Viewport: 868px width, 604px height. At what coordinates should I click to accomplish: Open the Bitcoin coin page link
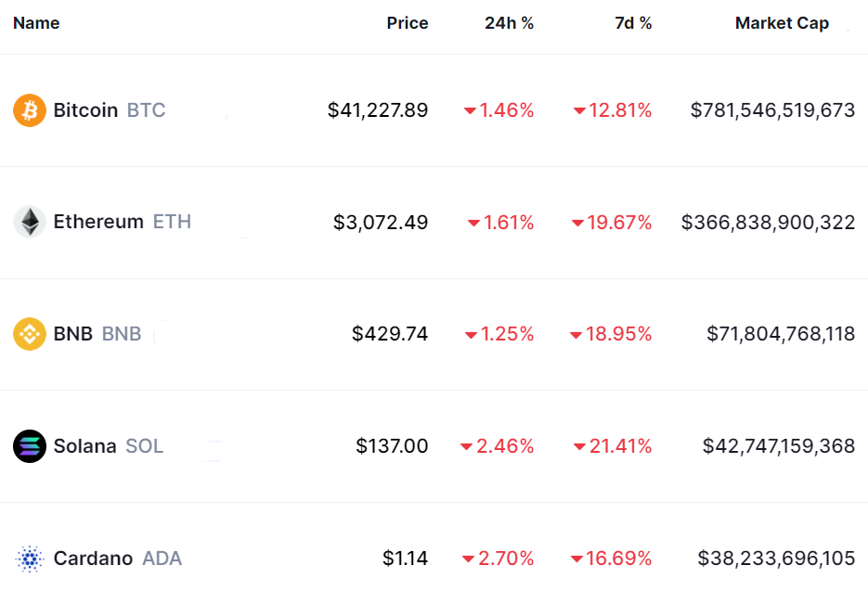(x=85, y=110)
